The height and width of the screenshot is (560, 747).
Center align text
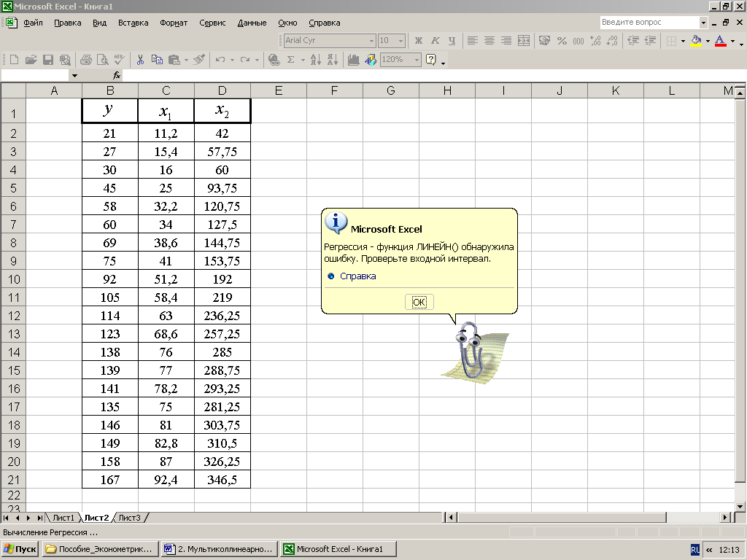(489, 41)
